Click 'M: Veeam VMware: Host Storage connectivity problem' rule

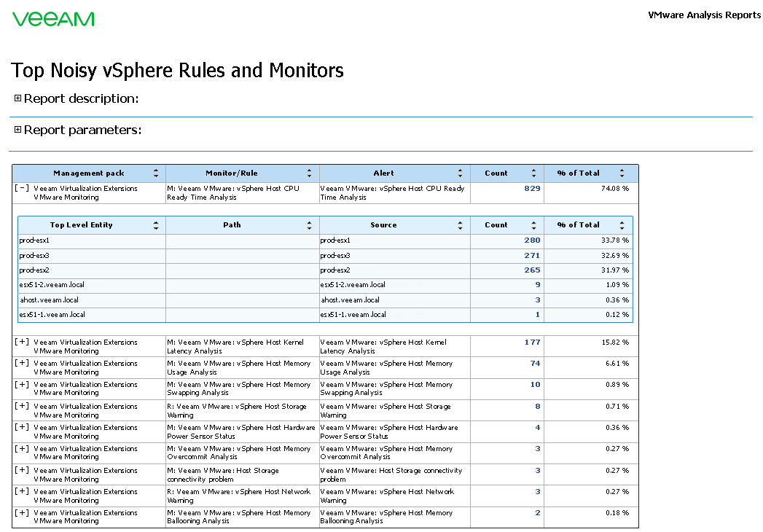223,474
